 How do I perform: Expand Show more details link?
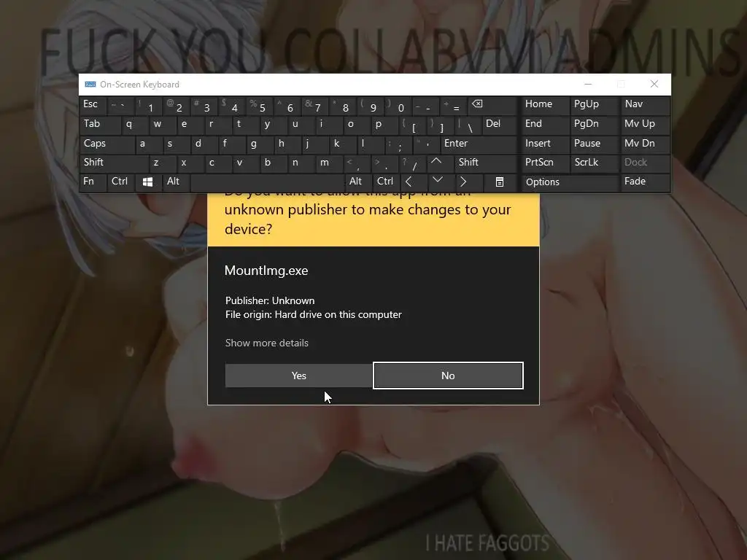[x=267, y=343]
